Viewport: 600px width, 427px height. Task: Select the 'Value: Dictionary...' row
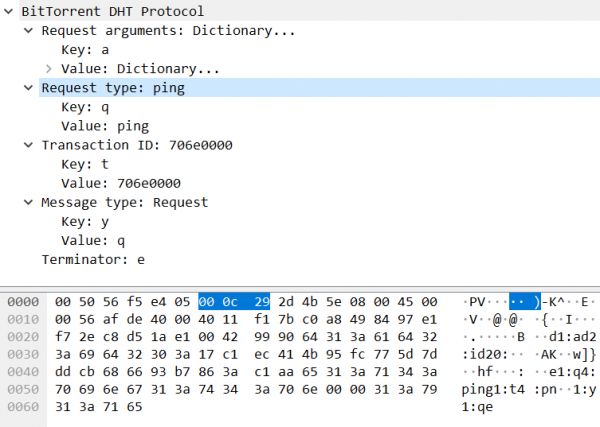(x=329, y=69)
